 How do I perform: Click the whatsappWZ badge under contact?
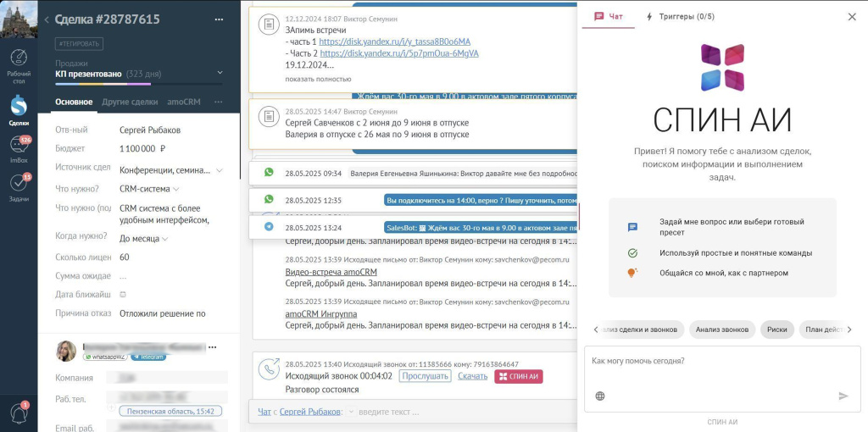[x=106, y=357]
